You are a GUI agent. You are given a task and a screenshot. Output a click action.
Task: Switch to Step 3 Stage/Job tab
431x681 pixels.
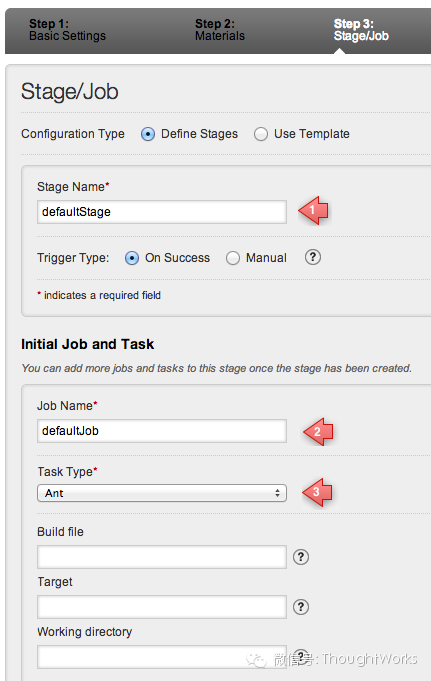[361, 30]
